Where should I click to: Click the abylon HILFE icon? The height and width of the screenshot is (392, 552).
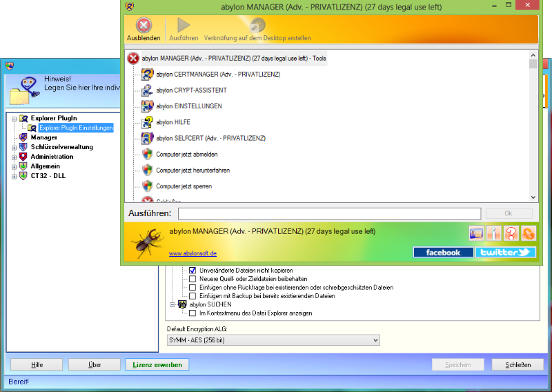coord(147,122)
